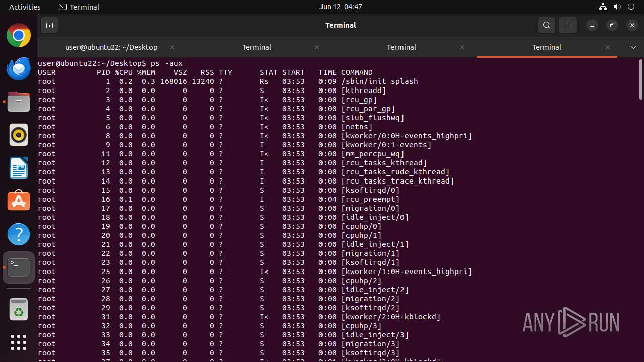Click the '[idle_inject/1]' process entry
Screen dimensions: 644x362
pyautogui.click(x=375, y=244)
